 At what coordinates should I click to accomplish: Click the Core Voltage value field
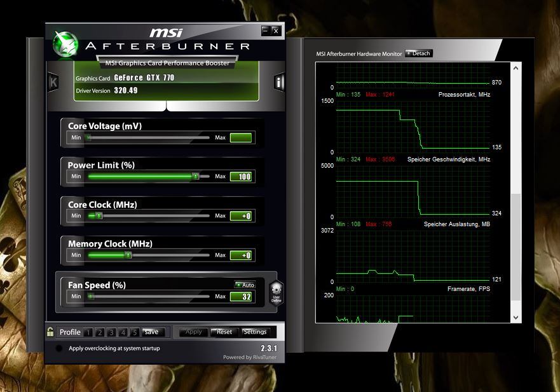pyautogui.click(x=241, y=137)
